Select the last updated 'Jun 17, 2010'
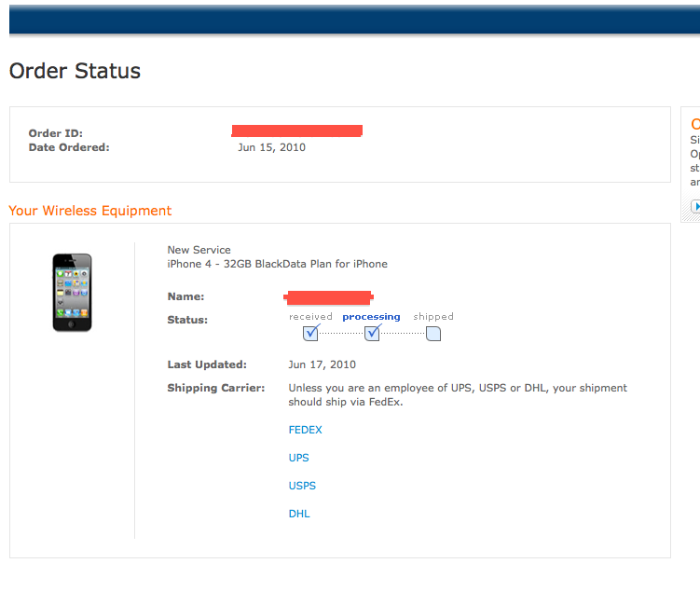The height and width of the screenshot is (591, 700). (322, 364)
